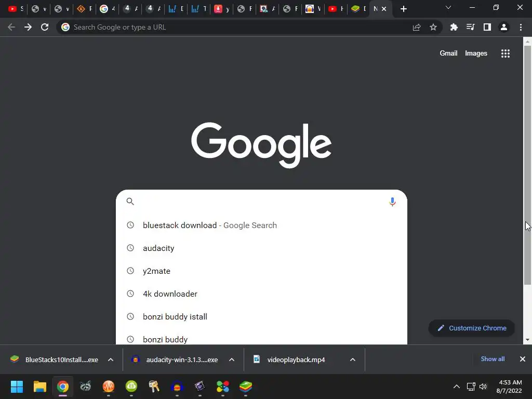This screenshot has width=532, height=399.
Task: Reload the current page
Action: [45, 27]
